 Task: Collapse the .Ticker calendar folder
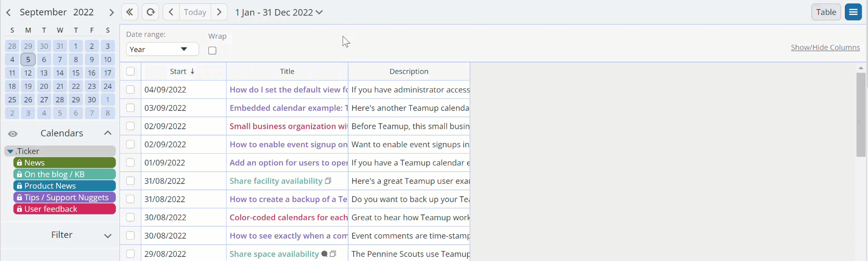(x=10, y=151)
